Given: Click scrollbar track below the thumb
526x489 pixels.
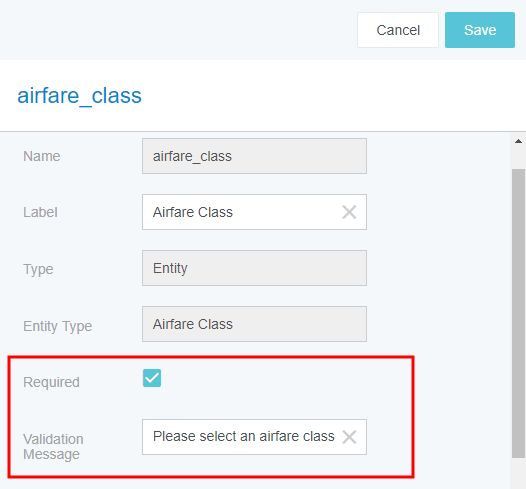Looking at the screenshot, I should tap(518, 473).
